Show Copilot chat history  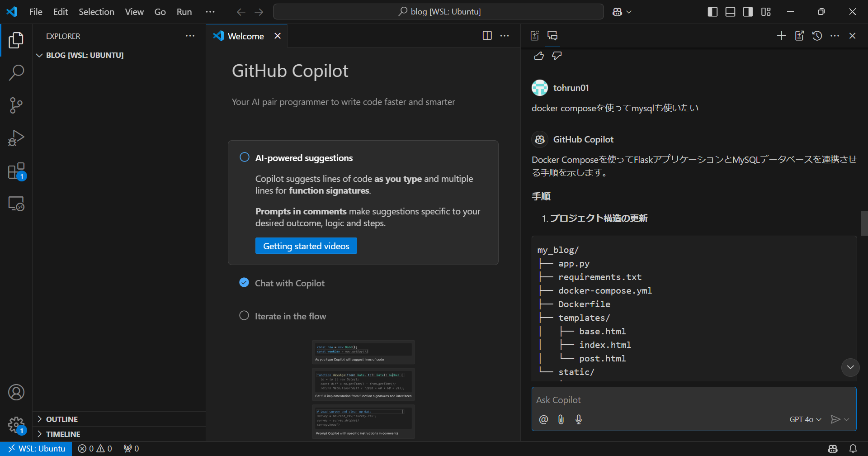coord(817,36)
